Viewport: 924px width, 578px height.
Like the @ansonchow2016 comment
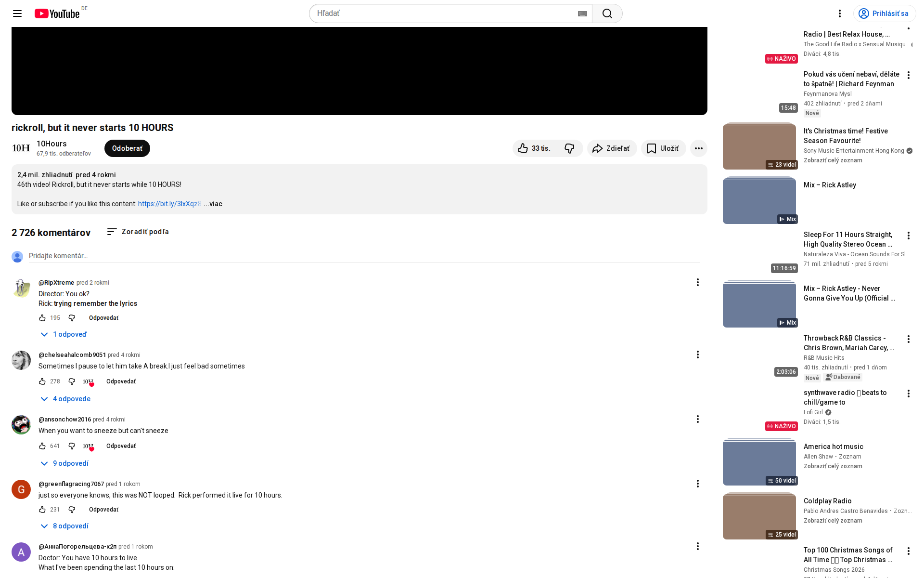coord(42,446)
